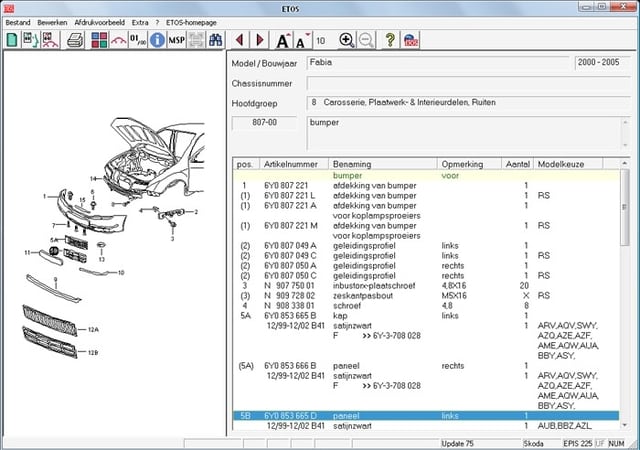Select zeskantpasbout row N 909 728 02
This screenshot has height=450, width=640.
pos(426,296)
